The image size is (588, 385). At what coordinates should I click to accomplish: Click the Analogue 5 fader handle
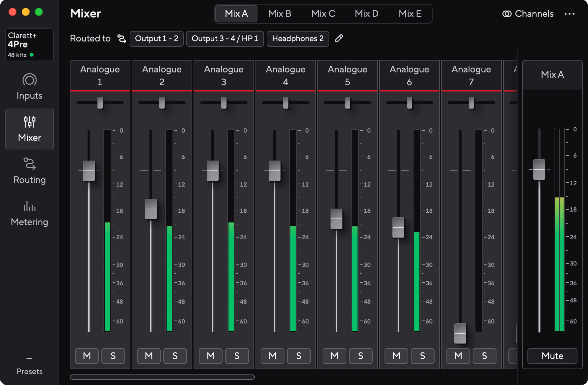click(336, 219)
